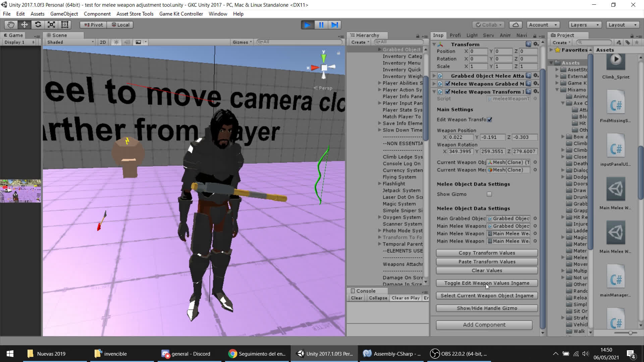This screenshot has height=362, width=644.
Task: Select the Rotate tool icon
Action: [x=38, y=25]
